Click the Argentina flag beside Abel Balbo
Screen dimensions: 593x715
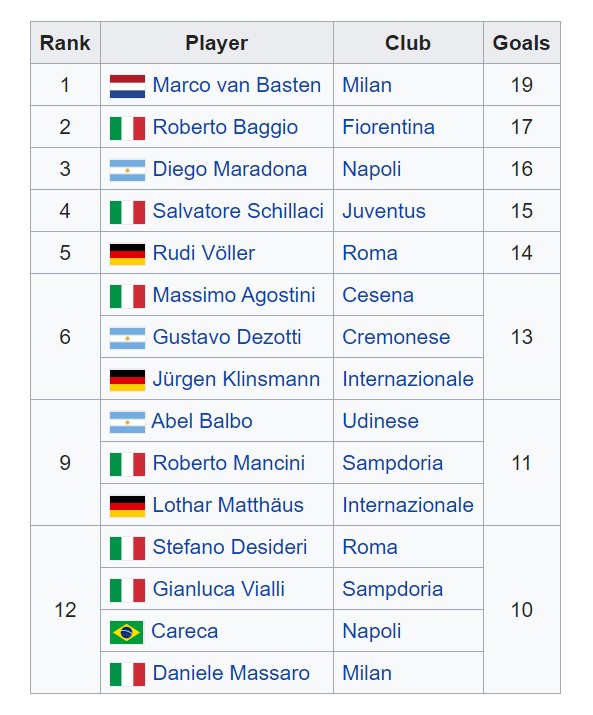point(127,422)
